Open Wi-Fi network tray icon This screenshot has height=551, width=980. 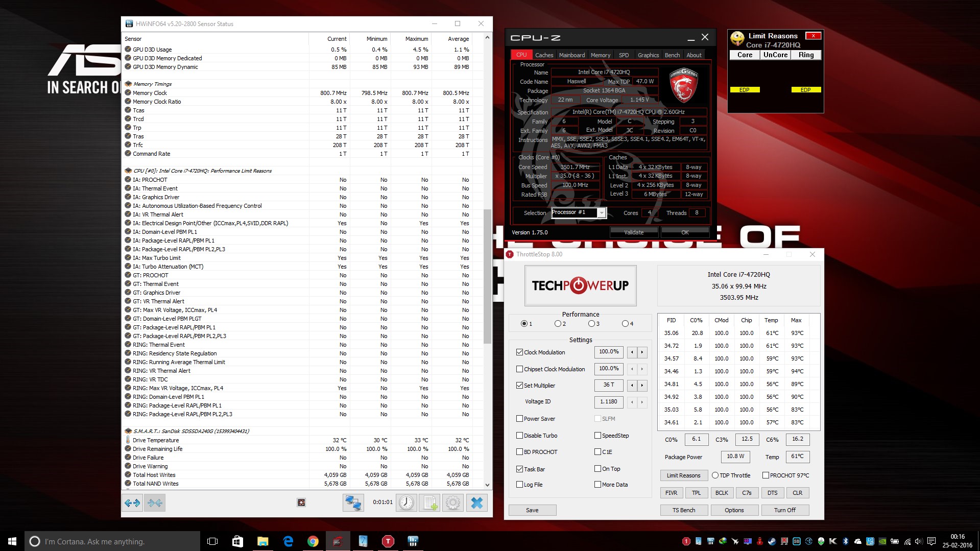907,541
